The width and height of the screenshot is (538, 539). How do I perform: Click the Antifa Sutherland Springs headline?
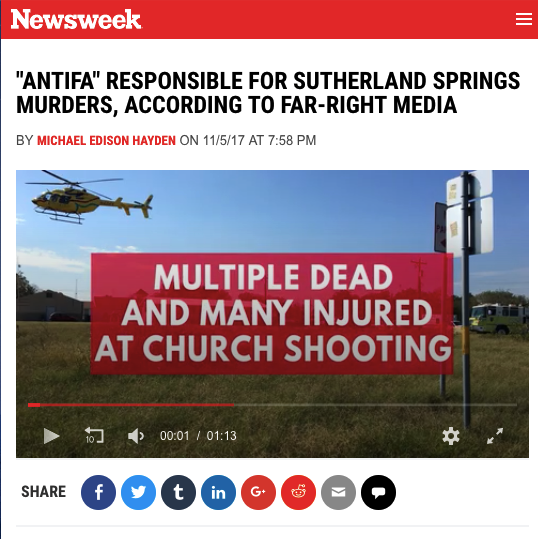pyautogui.click(x=268, y=92)
